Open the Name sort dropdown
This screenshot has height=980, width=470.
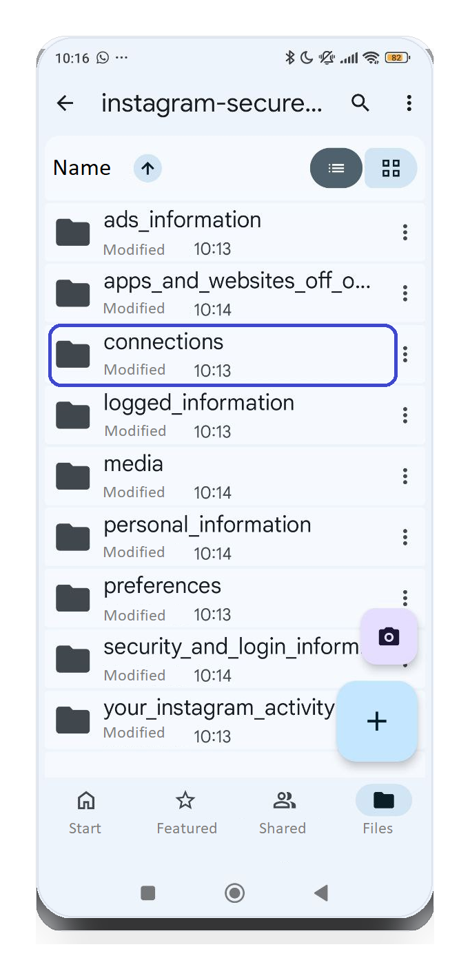(x=82, y=168)
